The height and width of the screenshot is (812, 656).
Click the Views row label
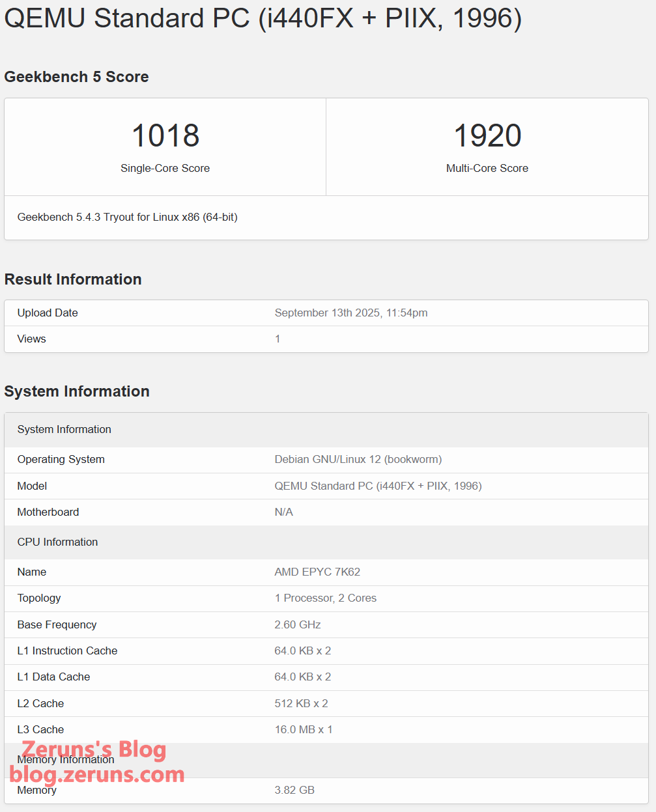click(x=31, y=339)
